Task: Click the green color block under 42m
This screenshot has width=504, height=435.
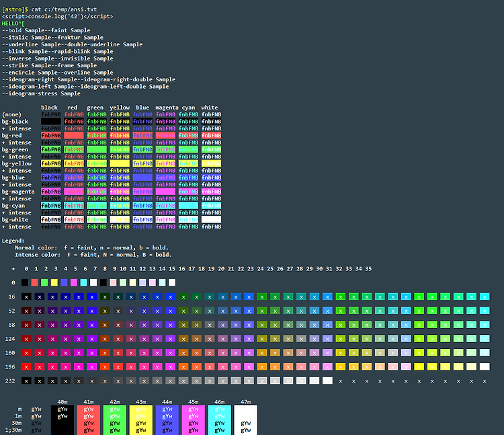Action: coord(115,420)
